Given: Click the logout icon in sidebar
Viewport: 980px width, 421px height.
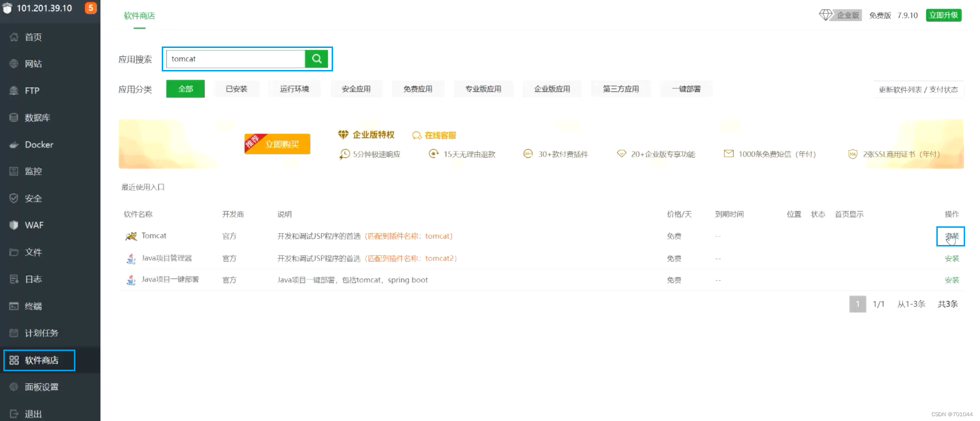Looking at the screenshot, I should click(14, 414).
